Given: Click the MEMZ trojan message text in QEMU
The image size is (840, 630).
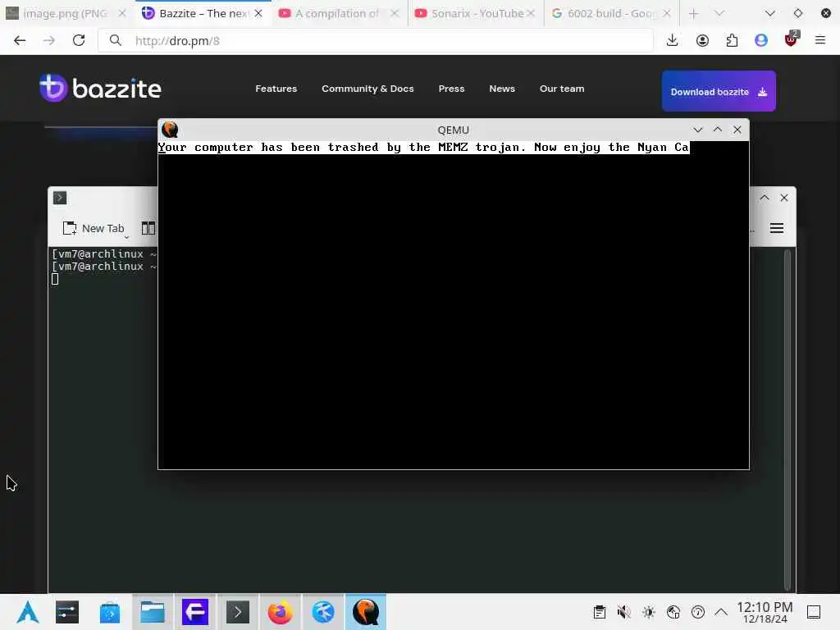Looking at the screenshot, I should click(423, 148).
